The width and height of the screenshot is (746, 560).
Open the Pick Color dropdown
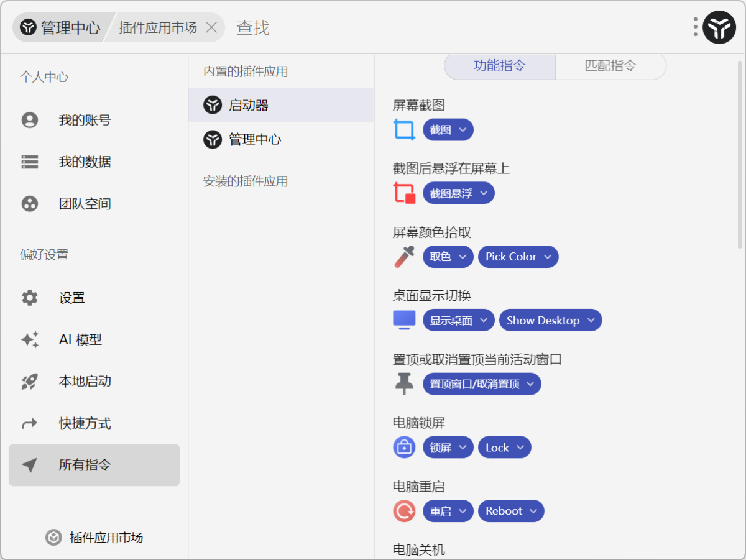pos(518,256)
